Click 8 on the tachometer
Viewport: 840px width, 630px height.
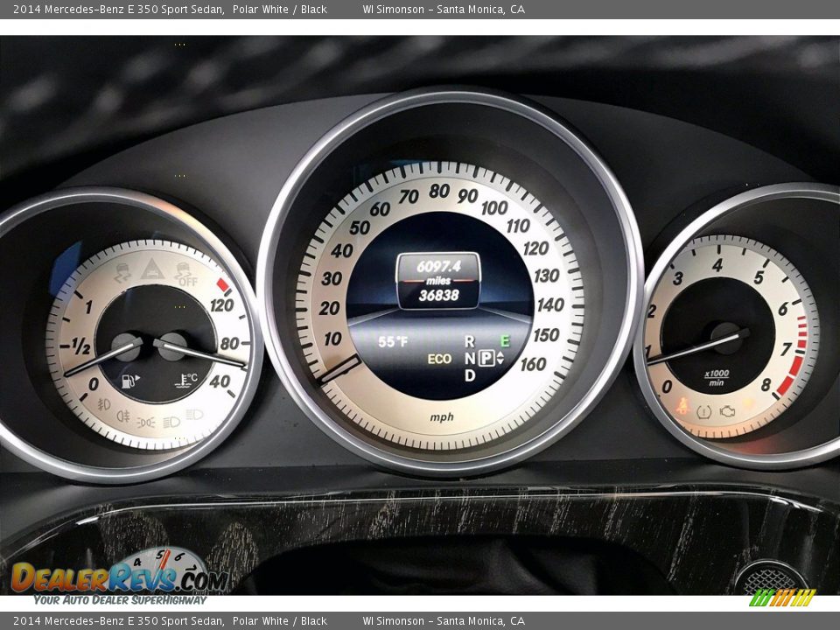point(766,385)
